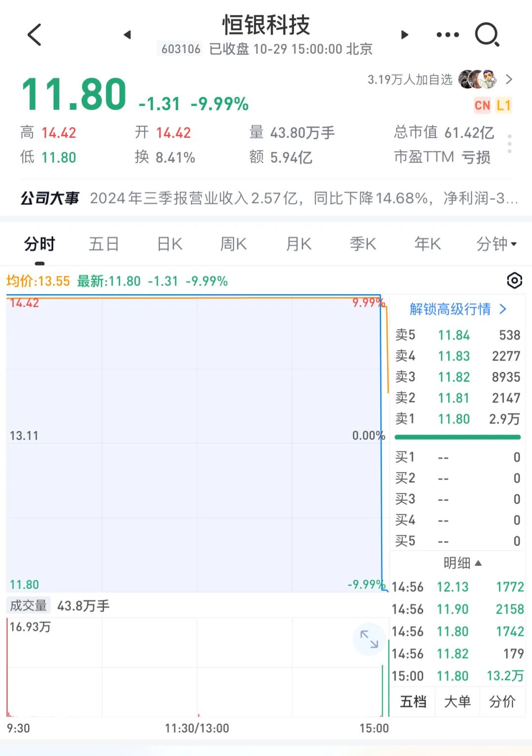Go to previous stock with left triangle
532x756 pixels.
tap(127, 34)
